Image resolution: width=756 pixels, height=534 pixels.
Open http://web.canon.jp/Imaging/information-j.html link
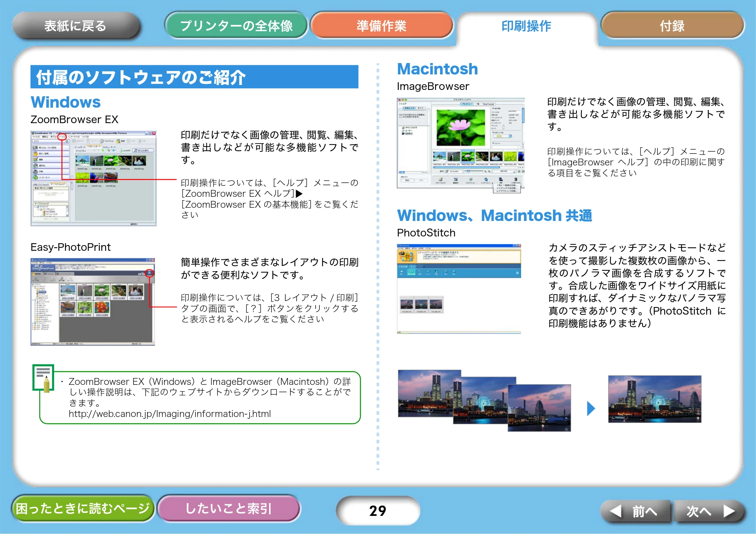tap(170, 414)
